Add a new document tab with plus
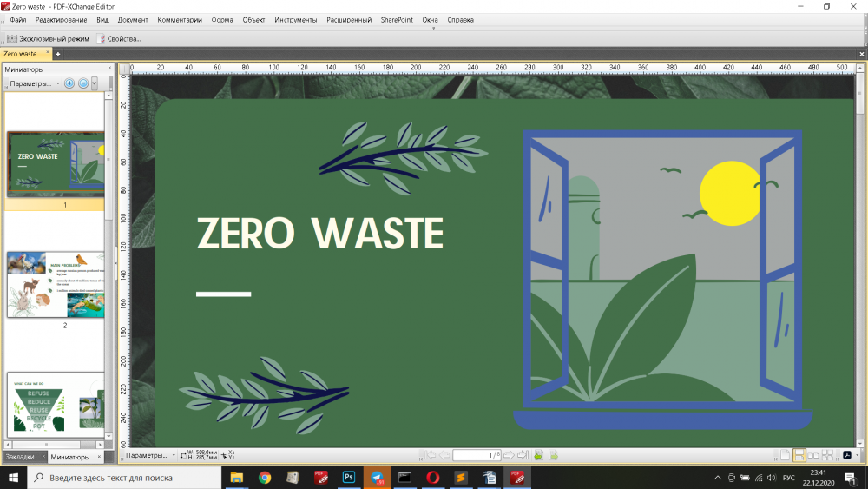This screenshot has height=489, width=868. click(x=58, y=54)
